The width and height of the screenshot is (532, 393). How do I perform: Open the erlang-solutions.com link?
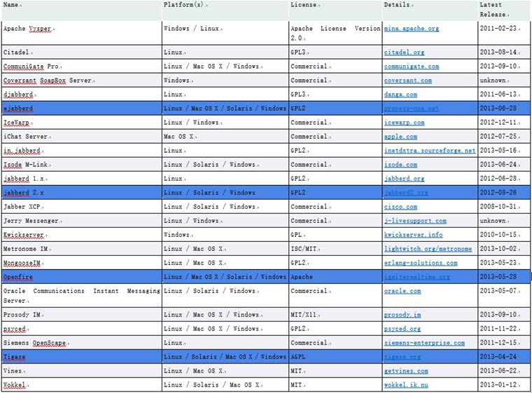(421, 263)
